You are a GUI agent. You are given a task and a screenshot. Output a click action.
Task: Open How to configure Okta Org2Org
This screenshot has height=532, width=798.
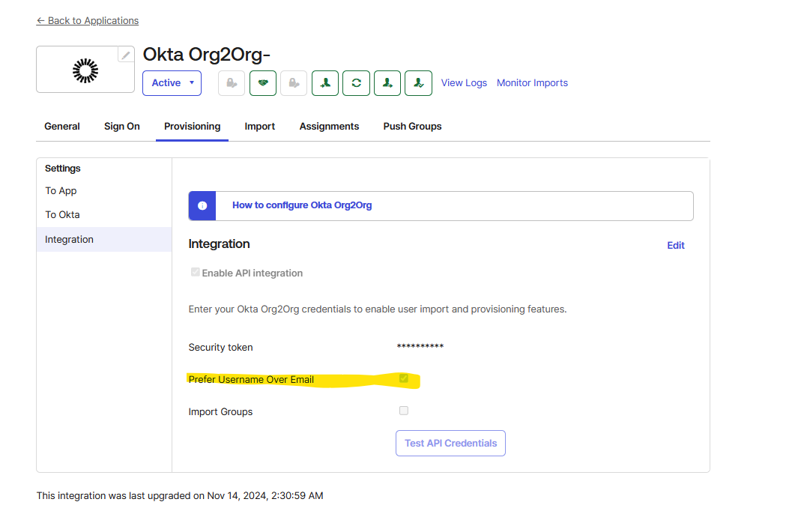click(x=302, y=205)
